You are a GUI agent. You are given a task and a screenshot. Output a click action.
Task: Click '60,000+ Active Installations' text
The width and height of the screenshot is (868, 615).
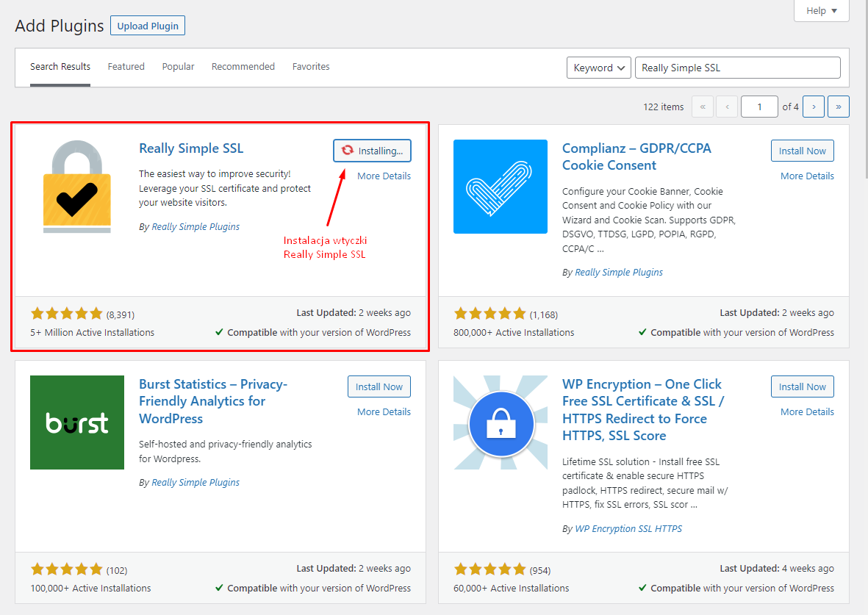pyautogui.click(x=511, y=588)
